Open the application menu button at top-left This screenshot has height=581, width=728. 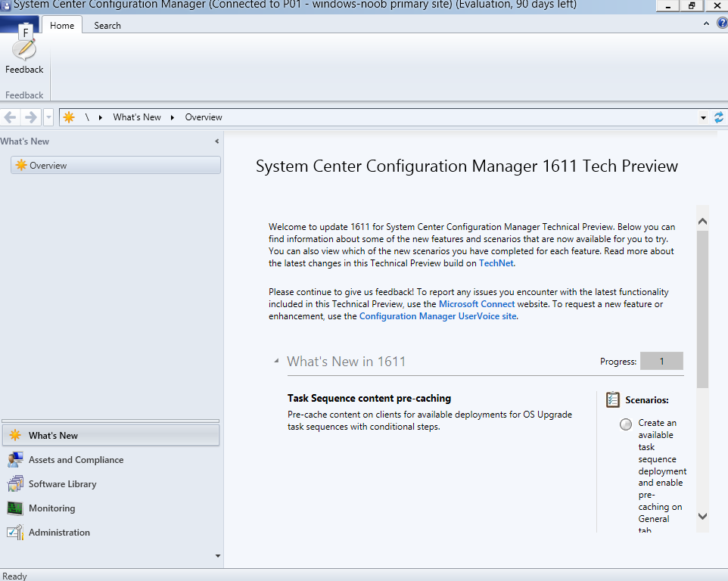click(20, 23)
